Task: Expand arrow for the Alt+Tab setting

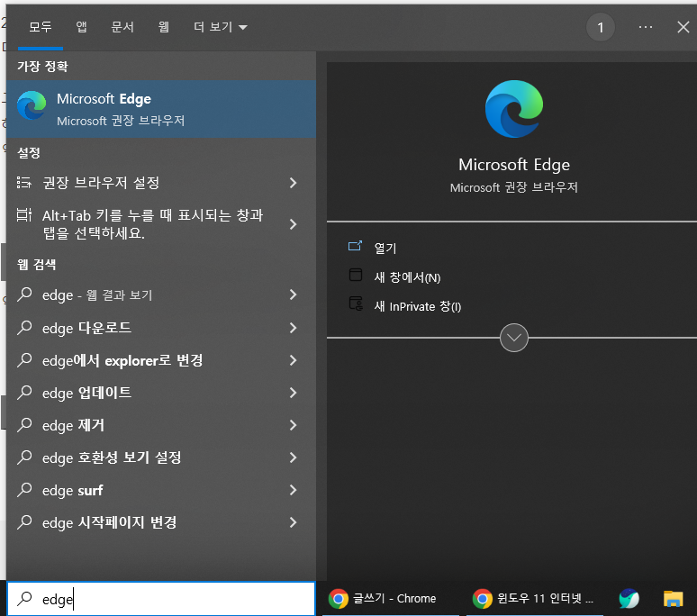Action: click(293, 224)
